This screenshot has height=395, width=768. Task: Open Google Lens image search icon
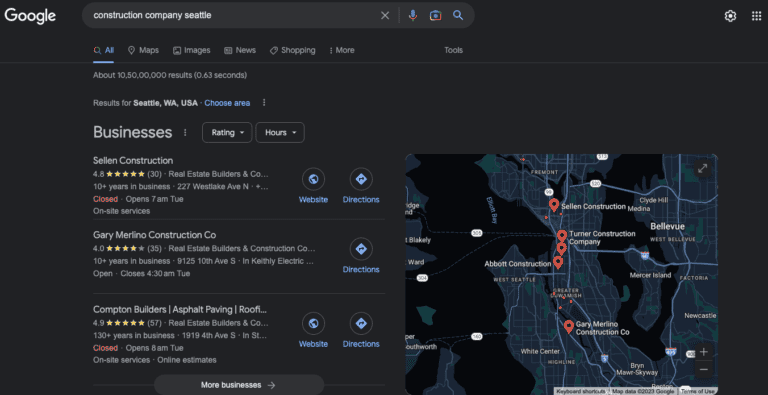(x=435, y=16)
